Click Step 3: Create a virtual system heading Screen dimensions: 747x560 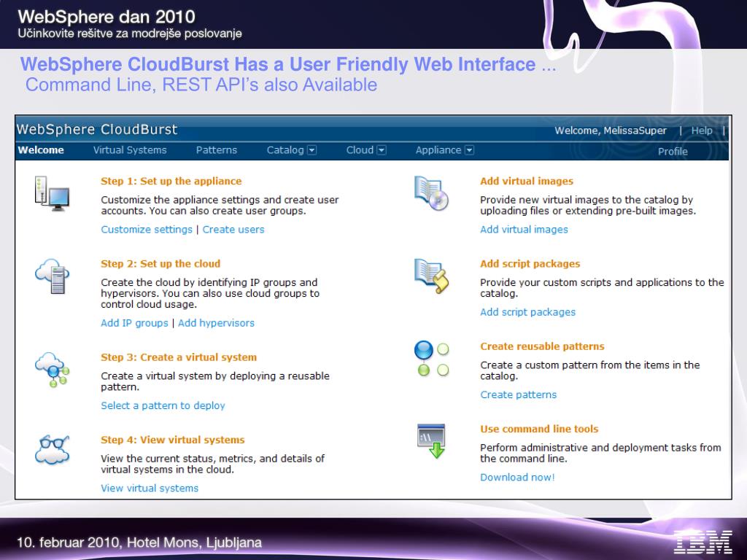tap(179, 357)
